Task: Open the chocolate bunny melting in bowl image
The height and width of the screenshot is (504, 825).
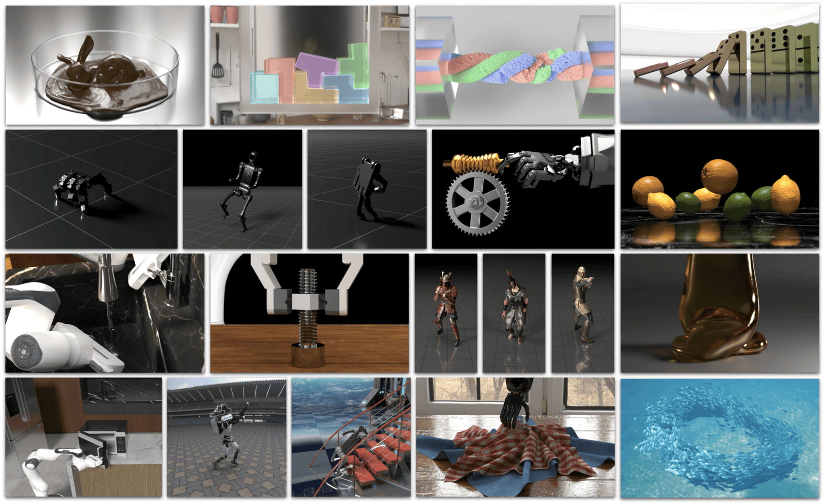Action: tap(105, 65)
